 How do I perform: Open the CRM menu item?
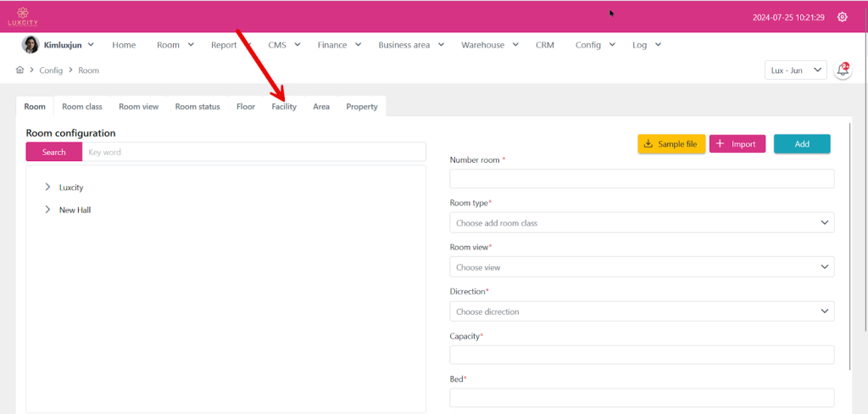[x=545, y=45]
